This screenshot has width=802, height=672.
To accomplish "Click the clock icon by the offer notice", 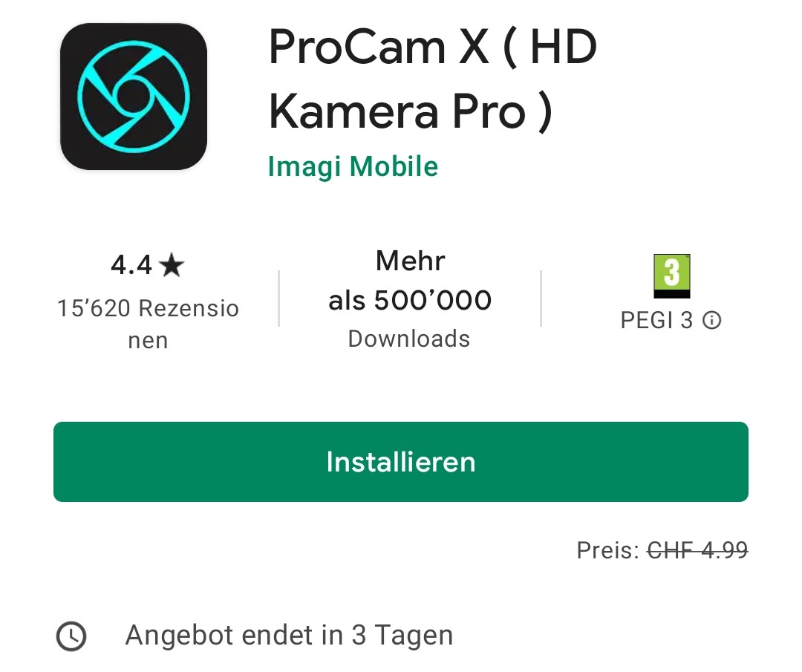I will pos(71,636).
